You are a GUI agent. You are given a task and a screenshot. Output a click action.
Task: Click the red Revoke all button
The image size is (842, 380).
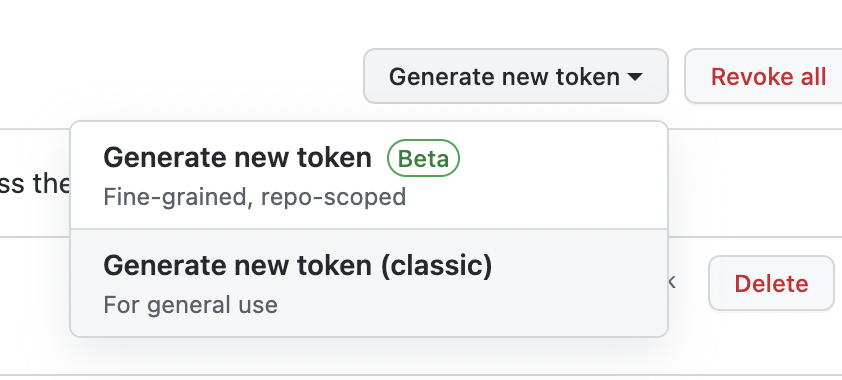763,76
